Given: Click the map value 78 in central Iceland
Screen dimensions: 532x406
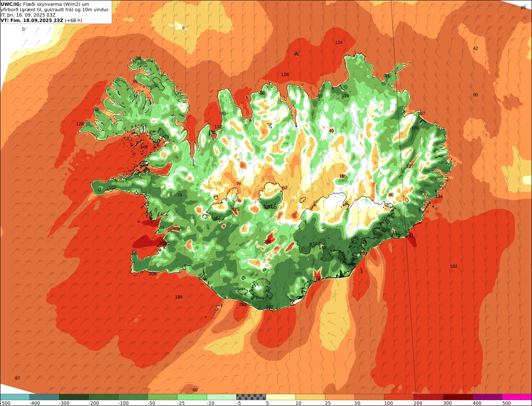Looking at the screenshot, I should coord(239,184).
